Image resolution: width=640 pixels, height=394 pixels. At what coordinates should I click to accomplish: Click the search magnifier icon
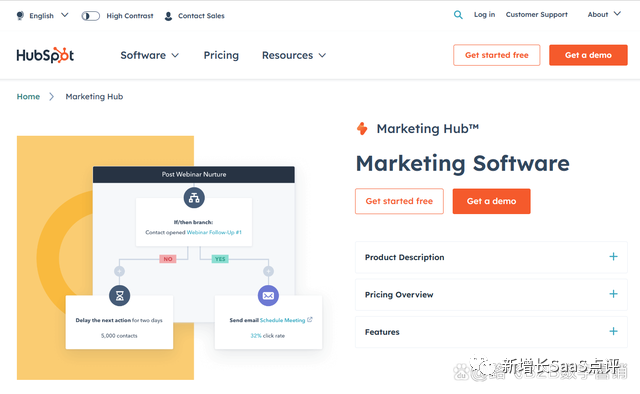click(x=458, y=15)
